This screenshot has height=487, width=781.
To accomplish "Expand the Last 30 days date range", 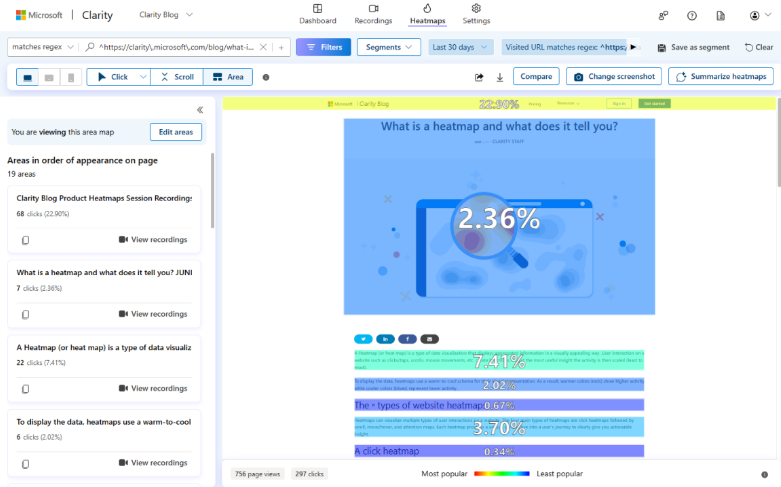I will 460,47.
